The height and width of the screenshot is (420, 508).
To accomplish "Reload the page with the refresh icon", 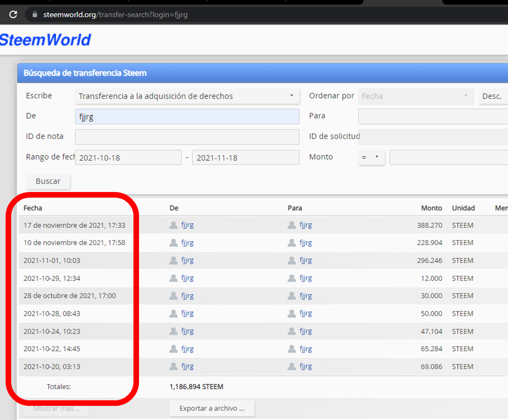I will (x=13, y=15).
